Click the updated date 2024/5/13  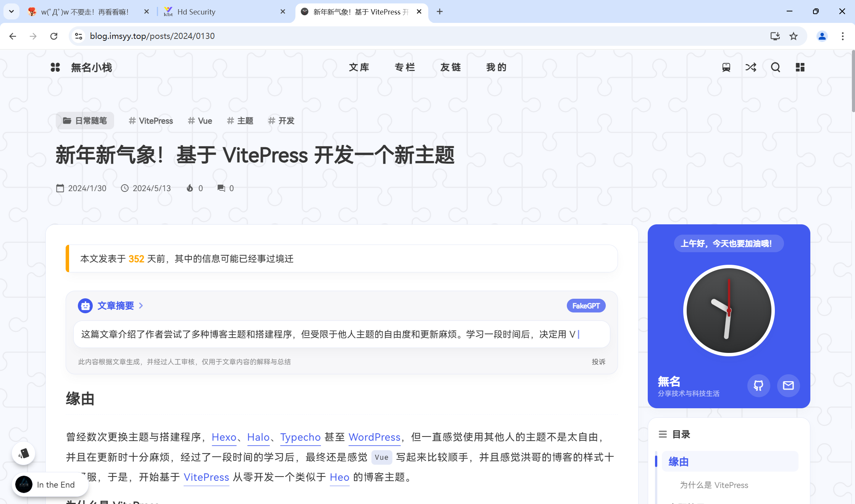[146, 188]
